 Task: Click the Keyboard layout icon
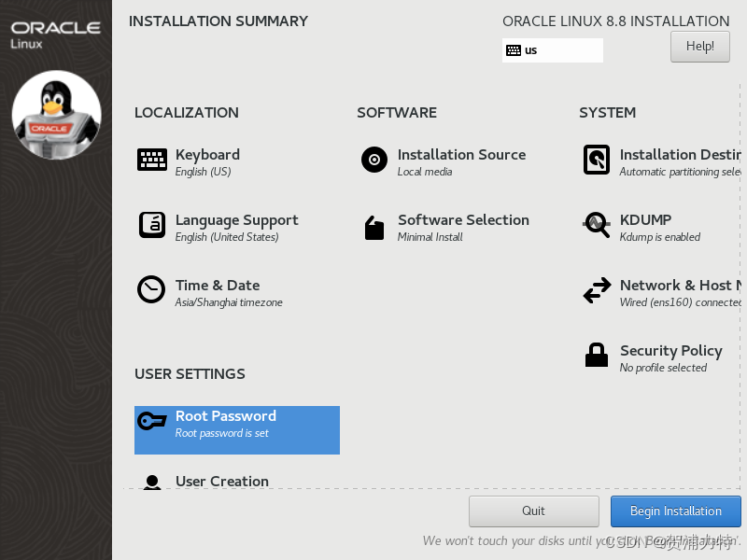(152, 160)
